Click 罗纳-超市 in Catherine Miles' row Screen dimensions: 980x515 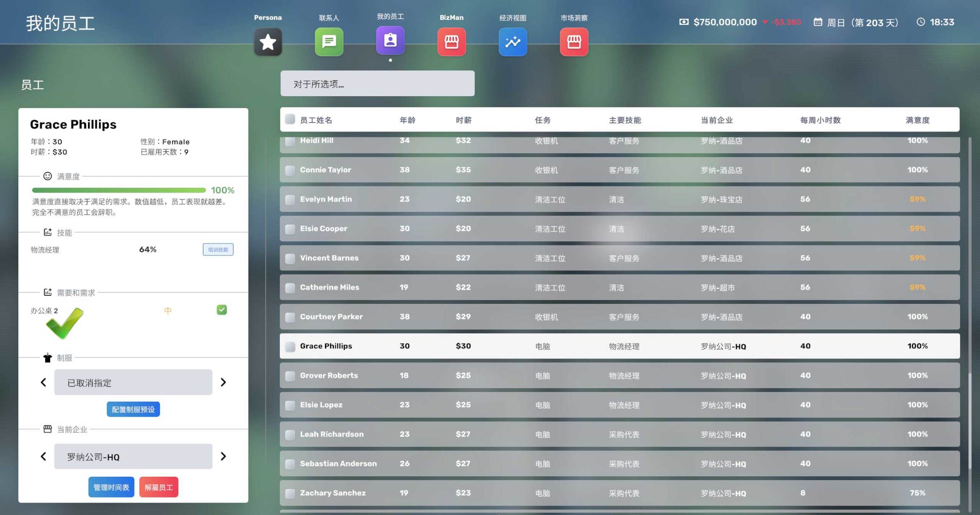(x=718, y=288)
